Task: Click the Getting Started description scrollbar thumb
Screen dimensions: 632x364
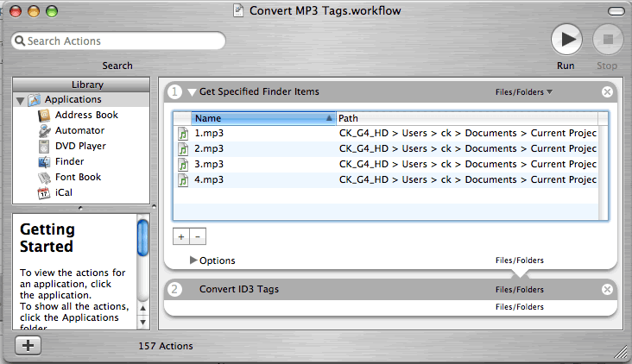Action: pyautogui.click(x=142, y=238)
